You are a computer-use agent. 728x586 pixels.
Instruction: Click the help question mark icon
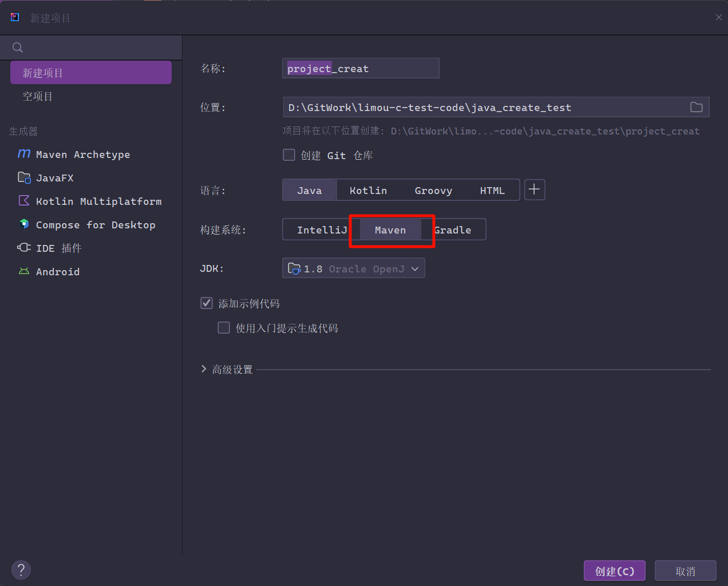pos(21,569)
